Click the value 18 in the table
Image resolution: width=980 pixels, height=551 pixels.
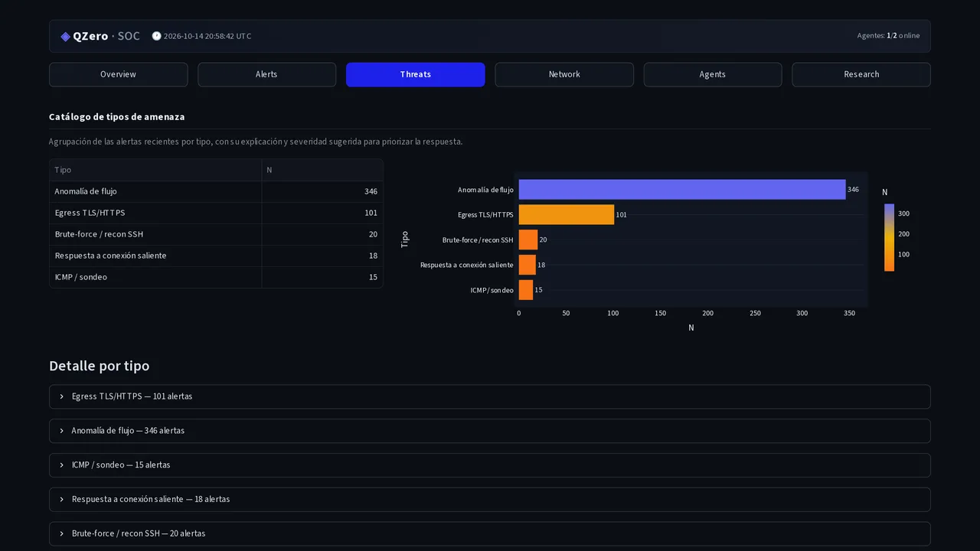point(322,256)
